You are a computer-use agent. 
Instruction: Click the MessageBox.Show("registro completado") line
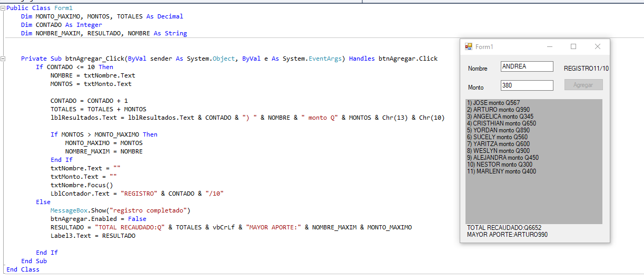click(x=120, y=210)
